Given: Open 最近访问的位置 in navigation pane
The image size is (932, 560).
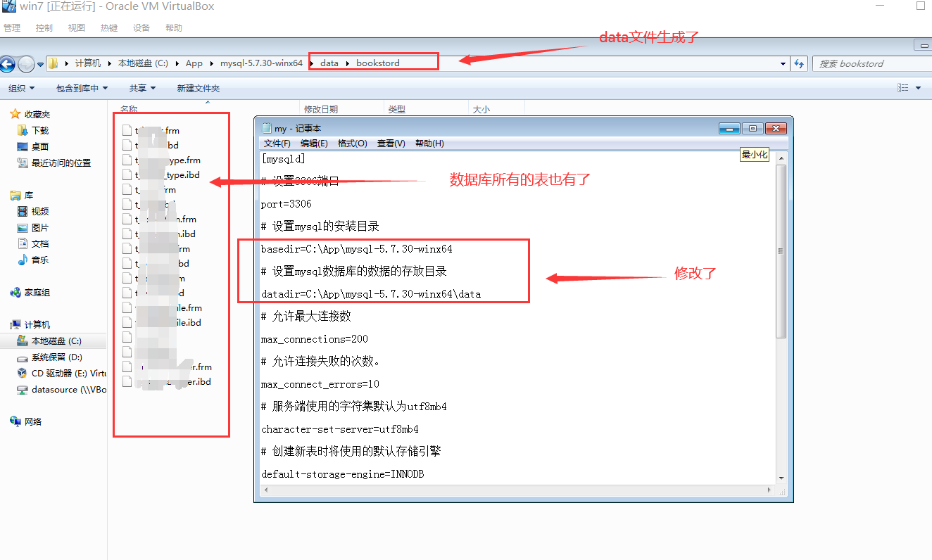Looking at the screenshot, I should (61, 163).
